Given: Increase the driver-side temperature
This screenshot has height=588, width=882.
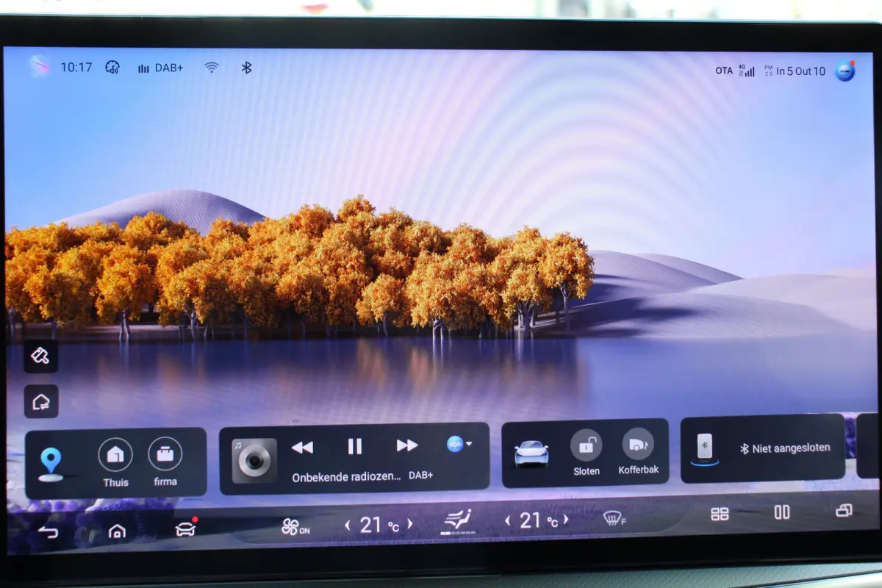Looking at the screenshot, I should tap(410, 525).
